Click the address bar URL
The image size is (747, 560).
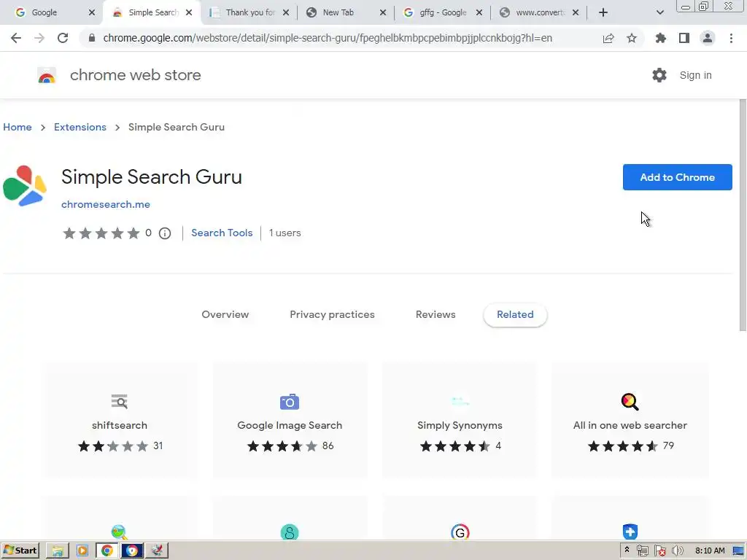328,38
